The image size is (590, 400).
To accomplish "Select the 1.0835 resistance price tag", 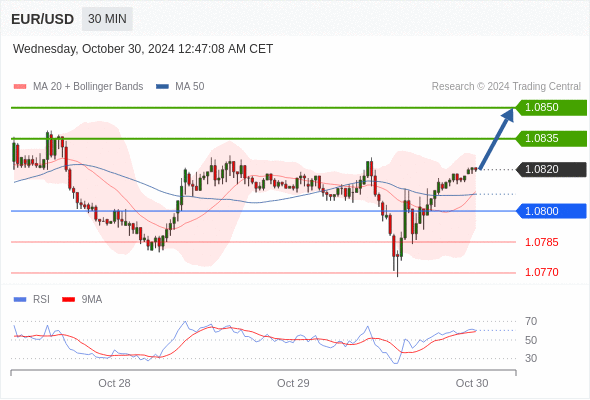I will pos(551,138).
